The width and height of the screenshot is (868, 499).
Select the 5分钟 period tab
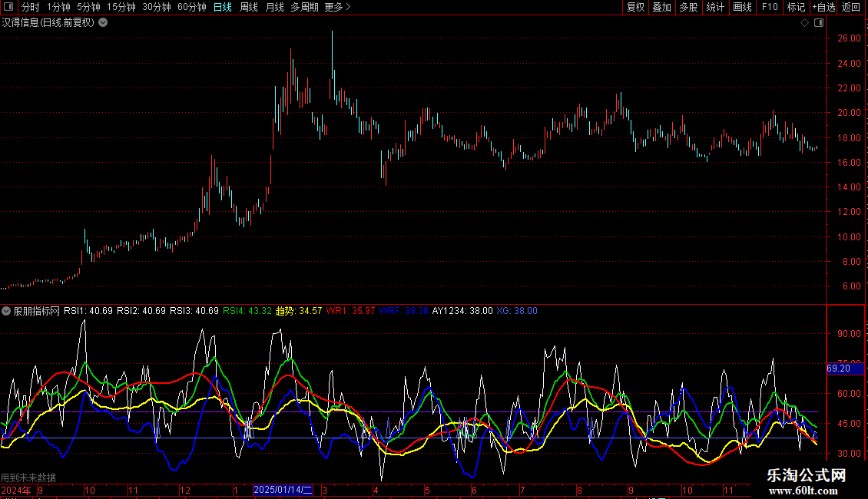click(88, 7)
